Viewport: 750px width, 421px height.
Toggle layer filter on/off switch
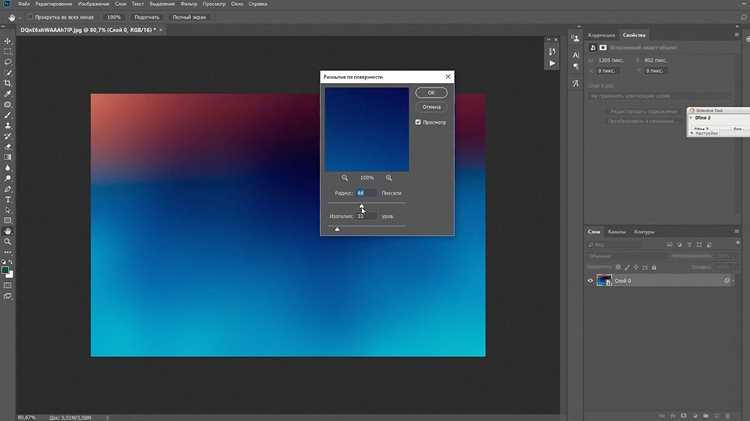[737, 244]
